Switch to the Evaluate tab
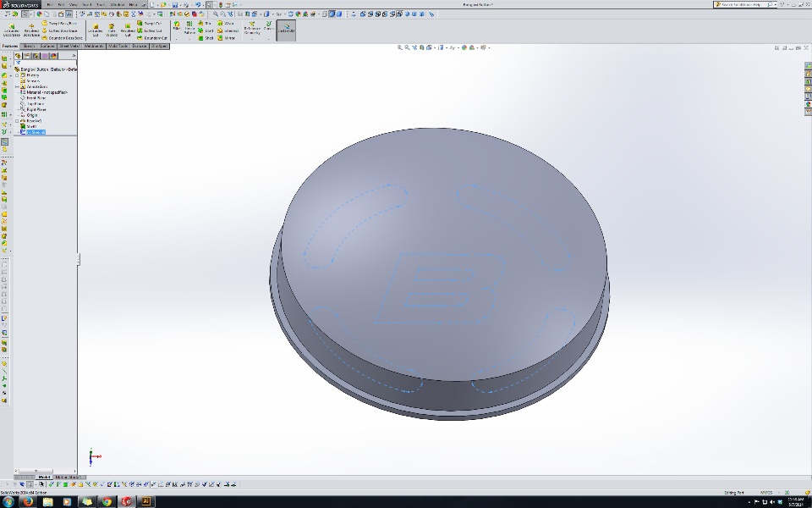812x508 pixels. (140, 46)
